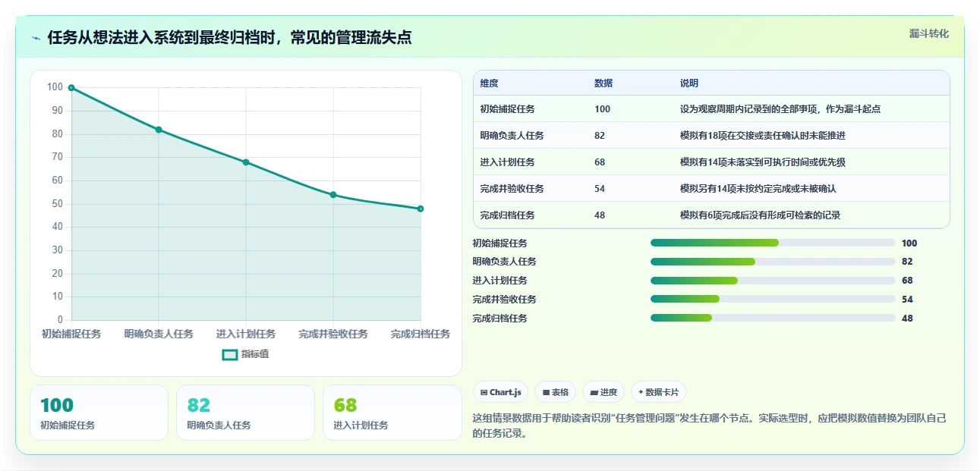Click table value 100 in 初始捕捉任务 row

(603, 109)
